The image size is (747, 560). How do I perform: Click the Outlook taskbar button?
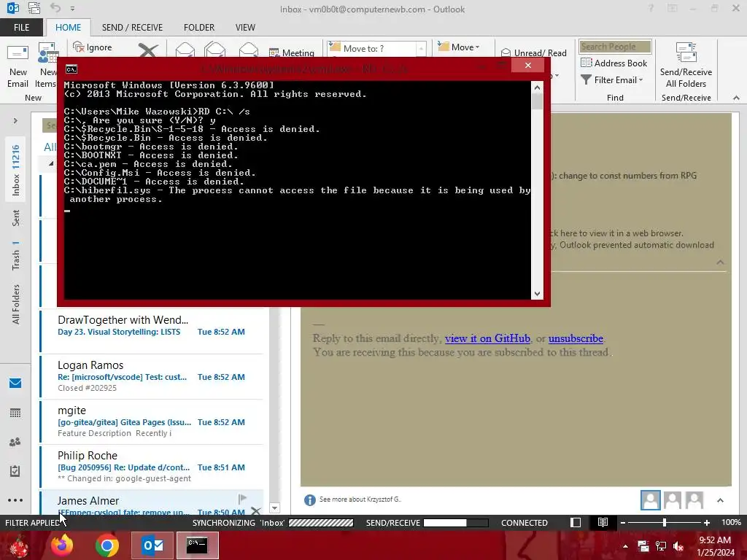click(152, 545)
